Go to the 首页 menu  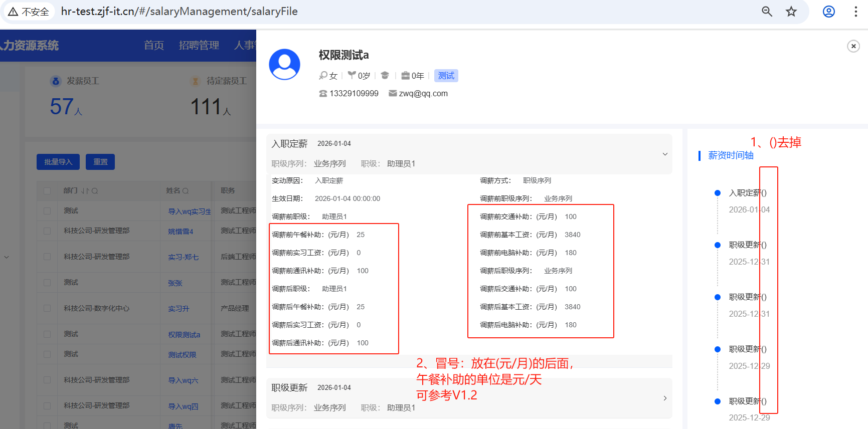coord(153,46)
